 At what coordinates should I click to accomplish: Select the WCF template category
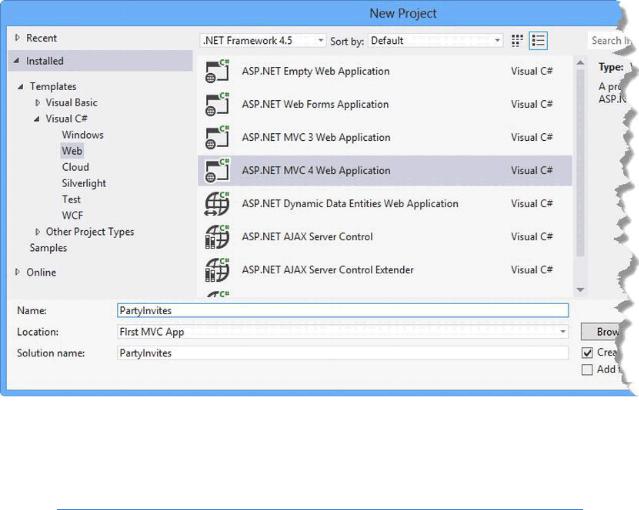tap(73, 215)
